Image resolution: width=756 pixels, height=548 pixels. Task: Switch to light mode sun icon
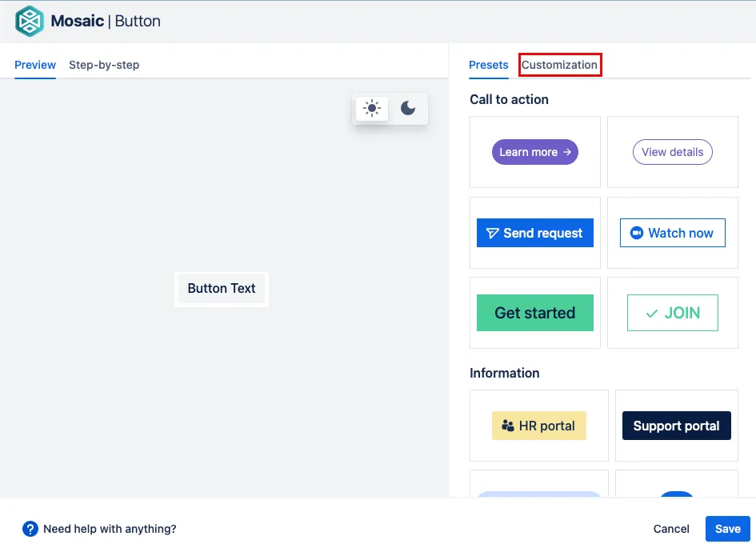[372, 108]
